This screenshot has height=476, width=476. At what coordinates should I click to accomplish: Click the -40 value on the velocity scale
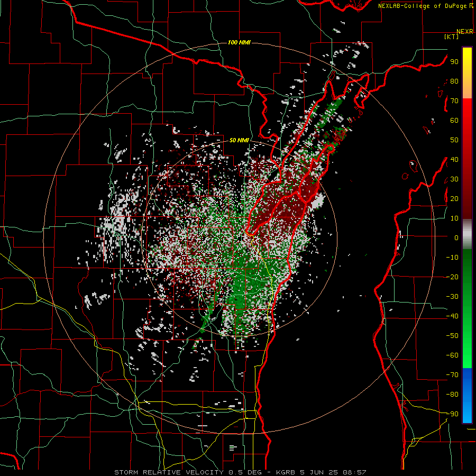[452, 316]
